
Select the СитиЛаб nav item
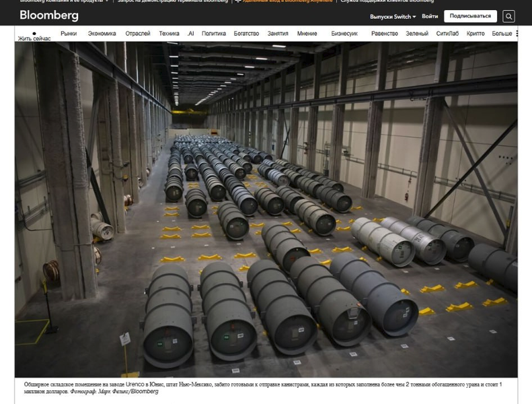[x=447, y=33]
